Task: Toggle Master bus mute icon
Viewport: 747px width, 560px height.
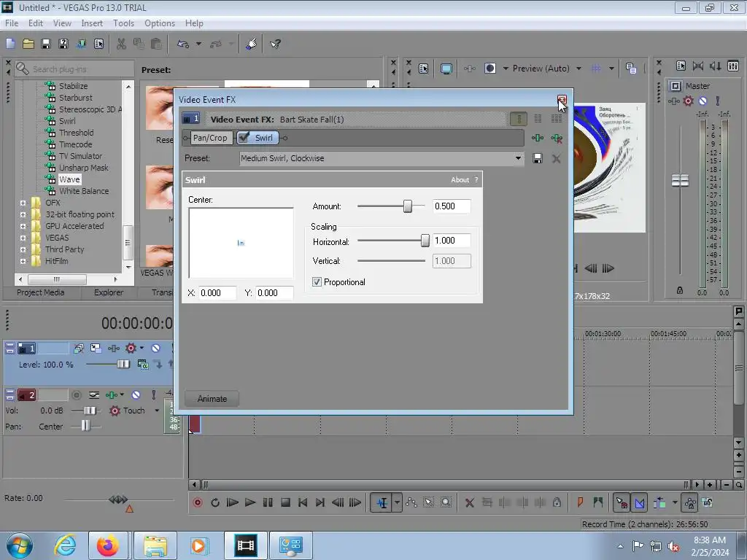Action: pos(703,101)
